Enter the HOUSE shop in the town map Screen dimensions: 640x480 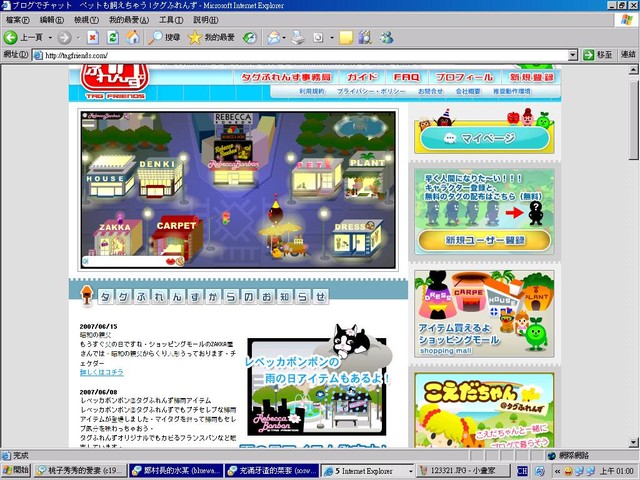[x=111, y=178]
